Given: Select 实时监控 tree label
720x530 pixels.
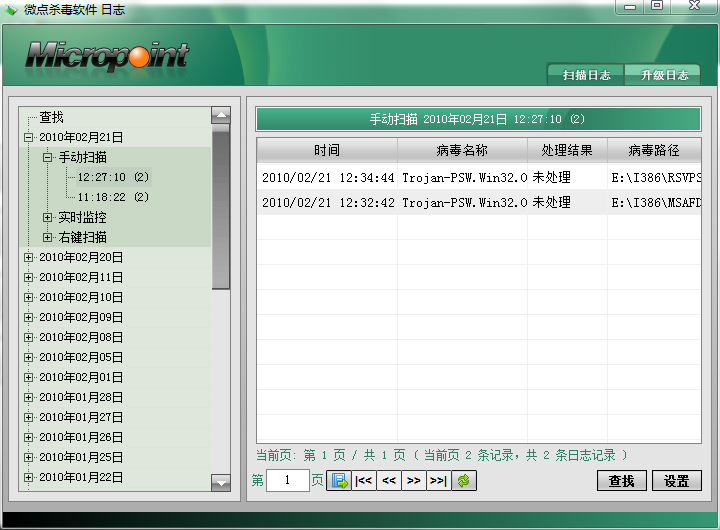Looking at the screenshot, I should pos(82,217).
